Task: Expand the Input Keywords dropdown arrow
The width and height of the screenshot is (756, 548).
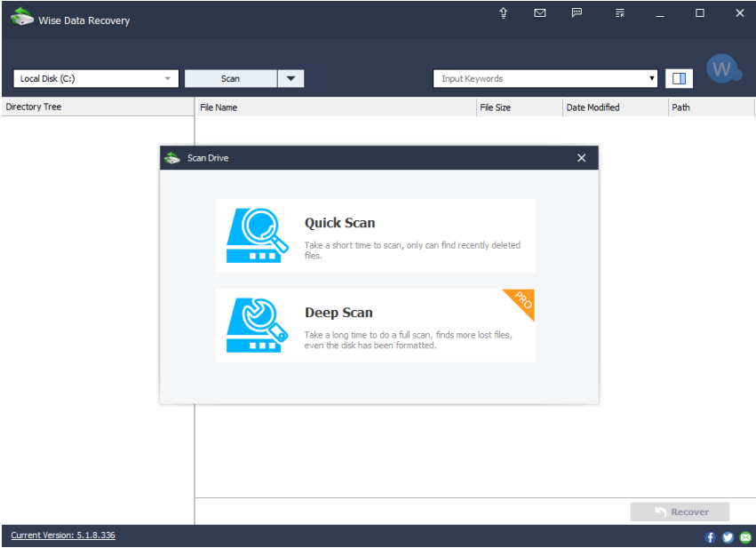Action: (x=652, y=78)
